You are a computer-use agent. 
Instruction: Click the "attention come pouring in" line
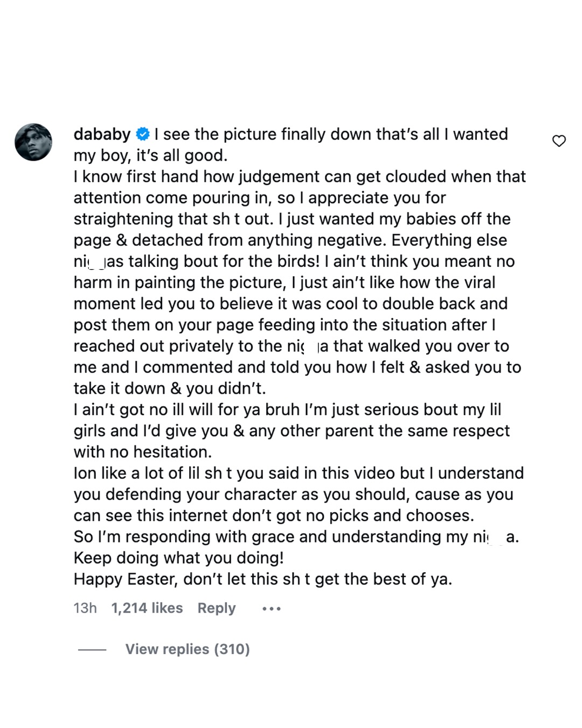click(259, 198)
